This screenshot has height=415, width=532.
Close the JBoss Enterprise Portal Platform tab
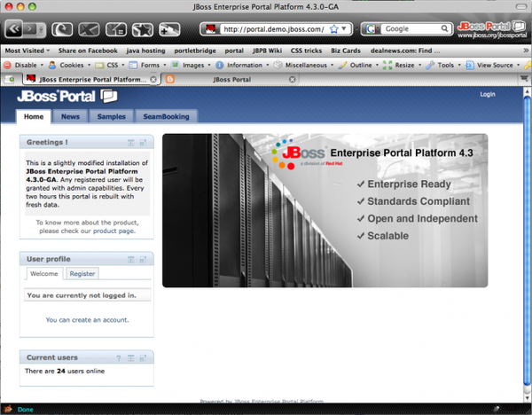point(153,80)
